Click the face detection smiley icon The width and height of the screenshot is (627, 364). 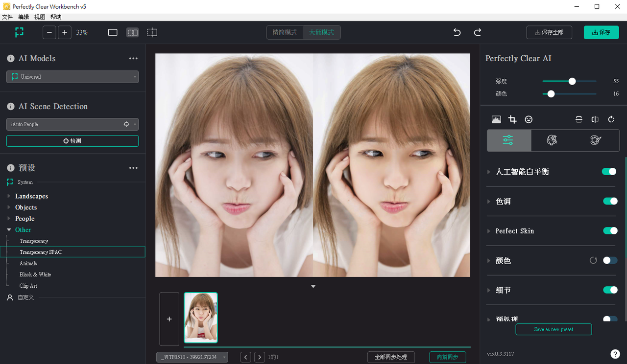pos(529,119)
